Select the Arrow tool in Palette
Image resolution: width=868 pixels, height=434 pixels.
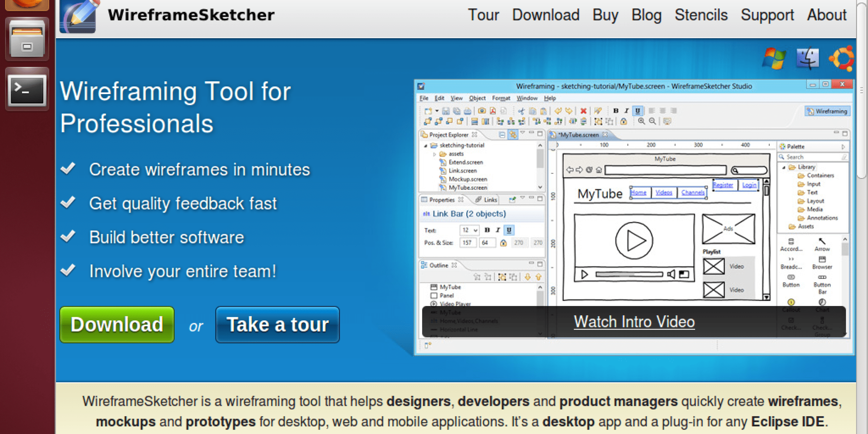pos(822,243)
